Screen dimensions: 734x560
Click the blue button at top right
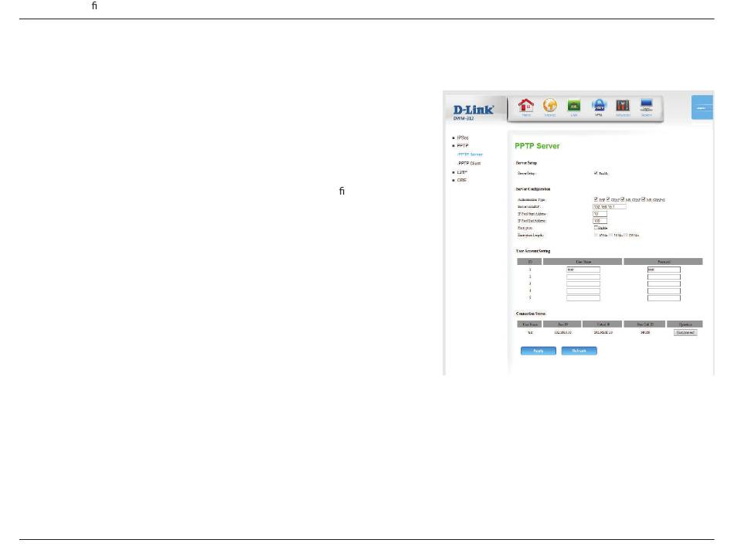(x=701, y=108)
